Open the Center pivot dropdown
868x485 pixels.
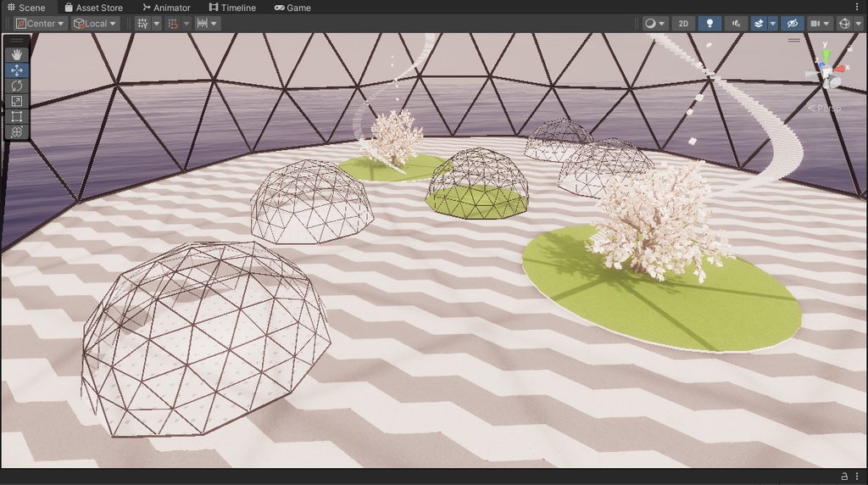[40, 23]
